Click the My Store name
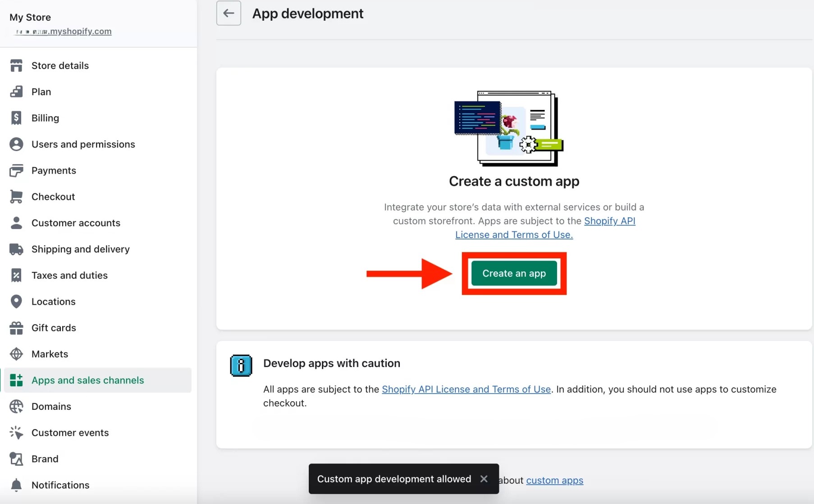Image resolution: width=814 pixels, height=504 pixels. point(30,17)
